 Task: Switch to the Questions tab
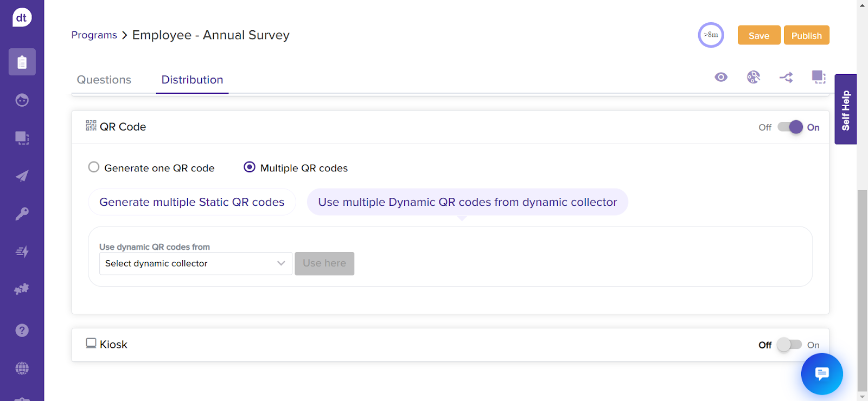click(104, 80)
